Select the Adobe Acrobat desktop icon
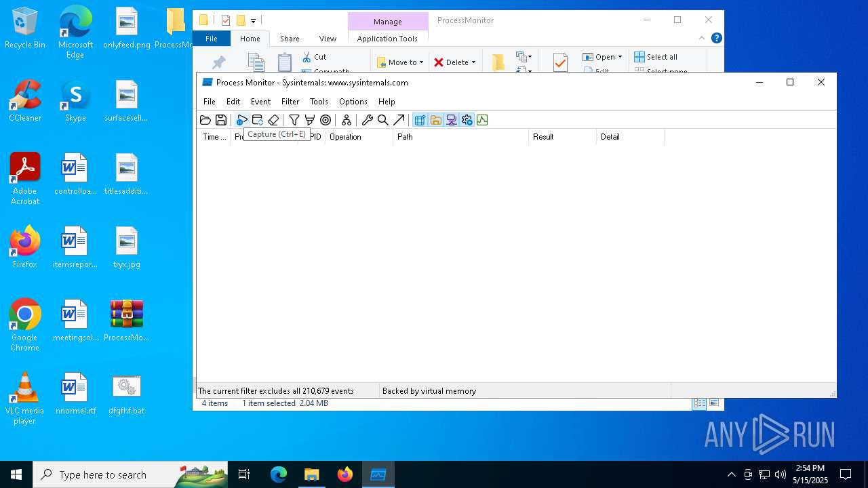The width and height of the screenshot is (868, 488). (x=25, y=179)
